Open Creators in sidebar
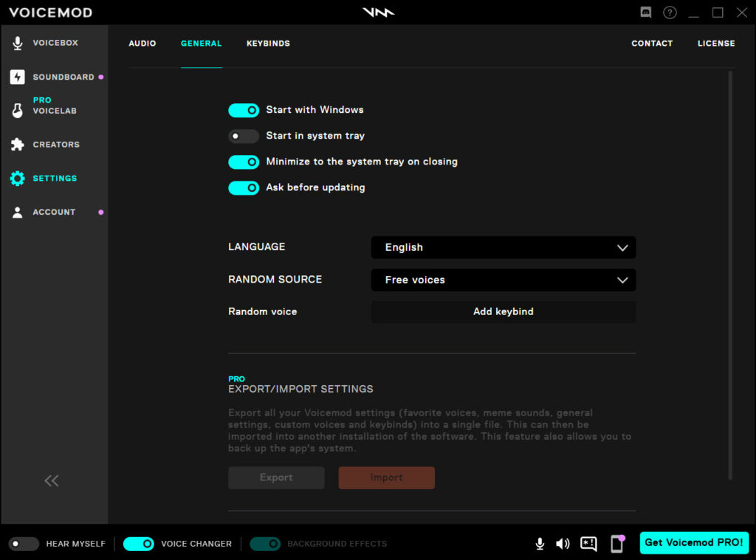Screen dimensions: 756x560 click(56, 145)
